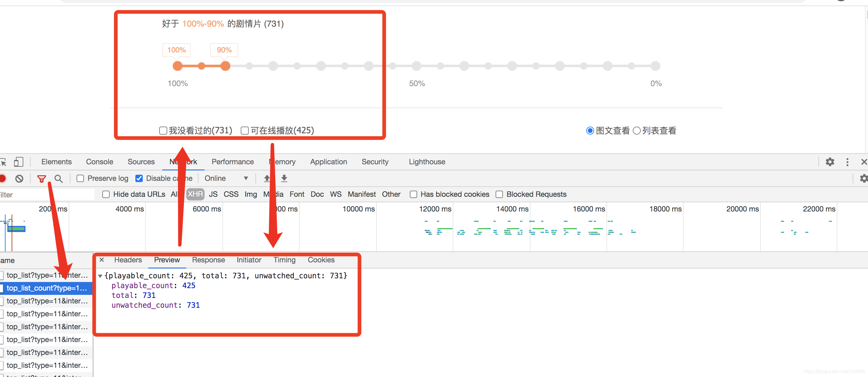Click the 100% orange slider handle

coord(177,66)
